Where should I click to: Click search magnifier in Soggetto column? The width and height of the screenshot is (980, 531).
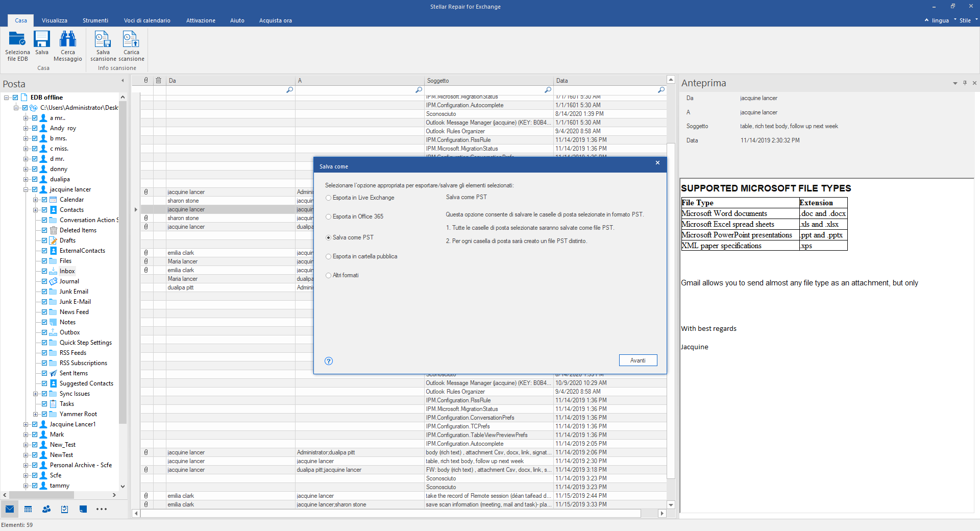[548, 90]
